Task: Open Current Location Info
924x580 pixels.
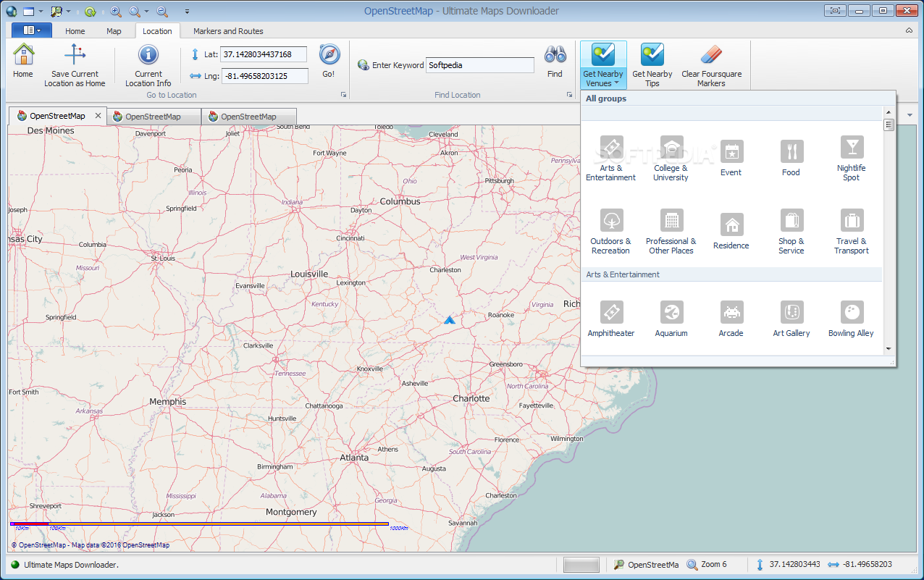Action: coord(148,65)
